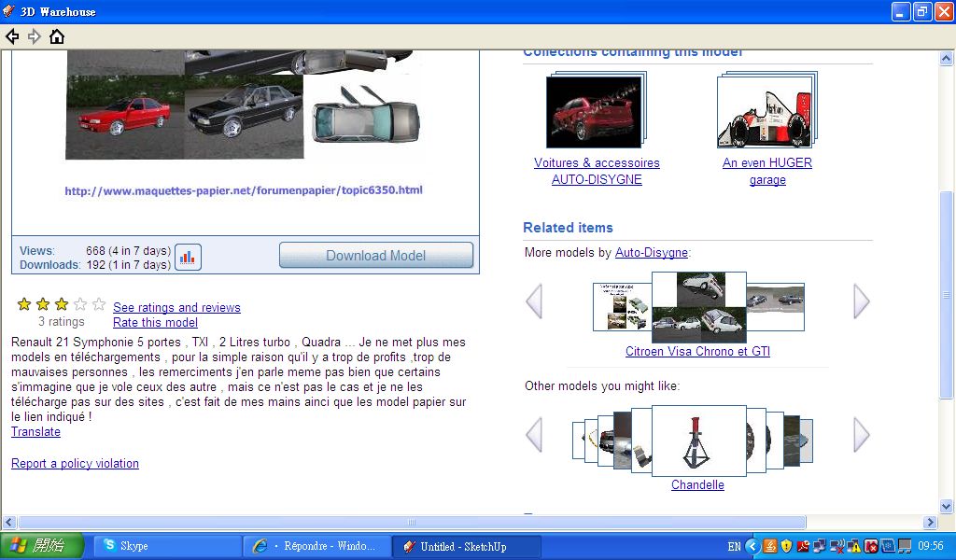956x560 pixels.
Task: Go back with the left arrow icon
Action: [12, 37]
